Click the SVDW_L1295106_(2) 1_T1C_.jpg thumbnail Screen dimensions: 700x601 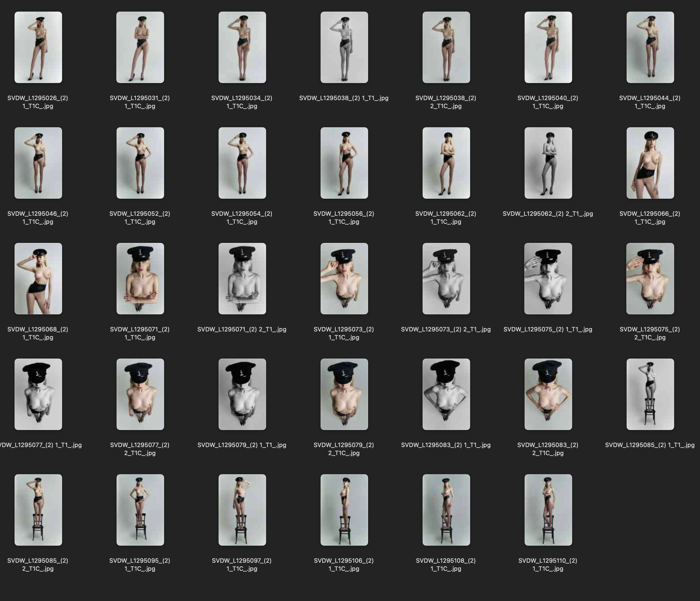344,510
